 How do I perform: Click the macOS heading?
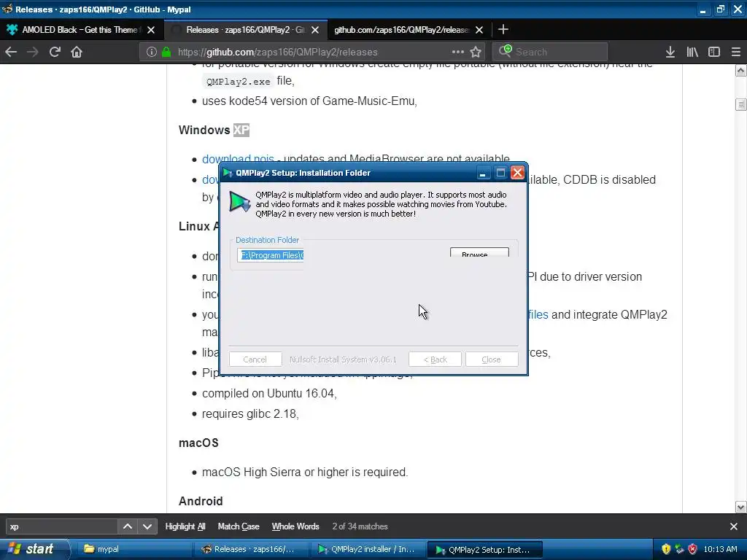[x=198, y=443]
